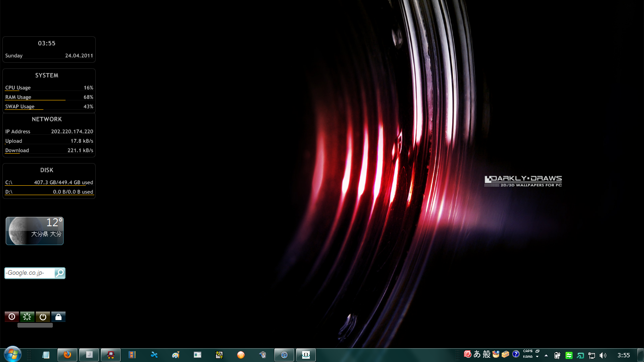The width and height of the screenshot is (644, 362).
Task: Switch to Firefox on the taskbar
Action: 67,355
